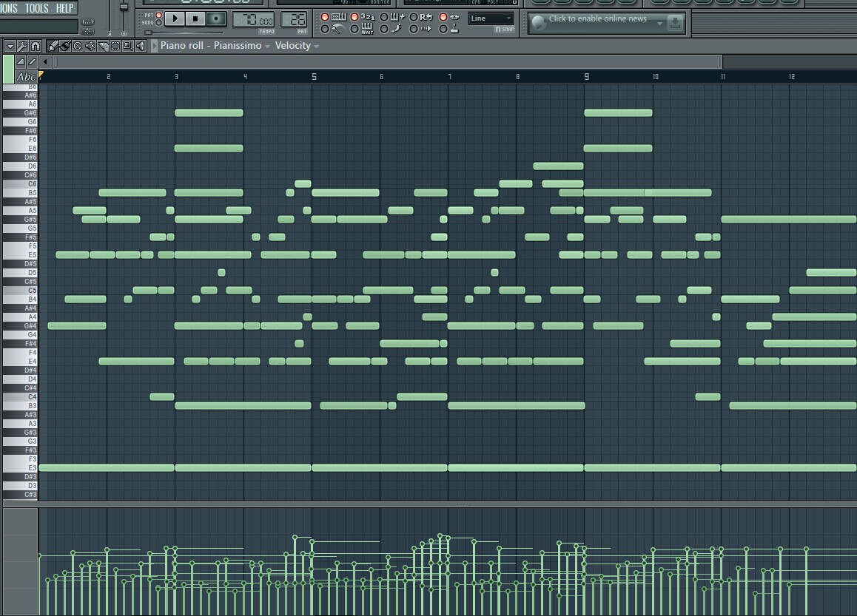Open the piano roll tool settings wrench
Screen dimensions: 857x616
pyautogui.click(x=22, y=46)
